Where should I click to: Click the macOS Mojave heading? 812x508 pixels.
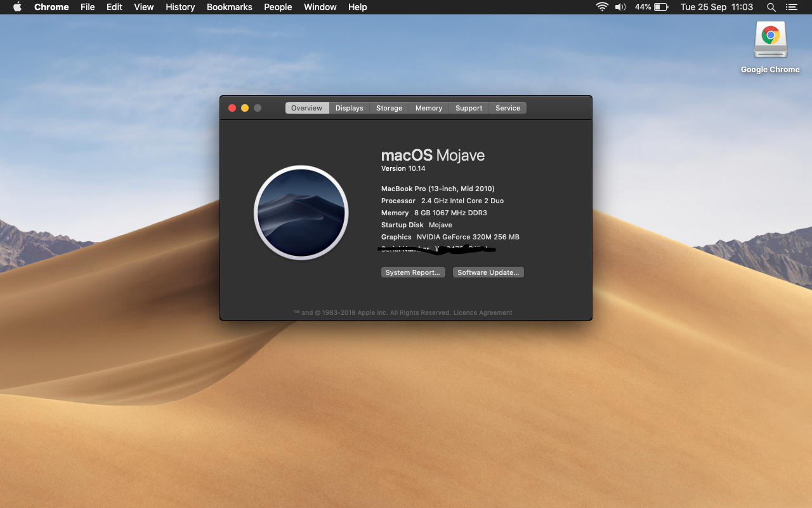click(433, 156)
